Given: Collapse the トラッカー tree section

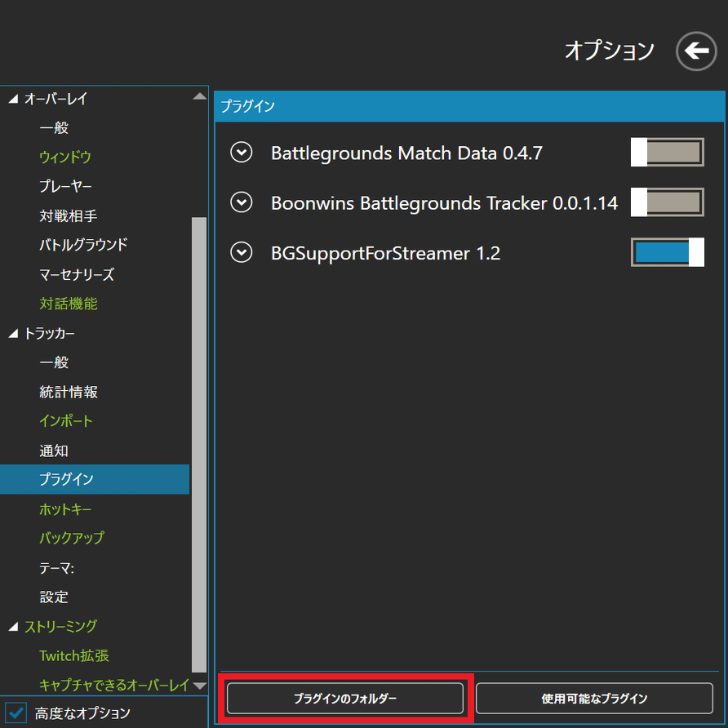Looking at the screenshot, I should 13,333.
